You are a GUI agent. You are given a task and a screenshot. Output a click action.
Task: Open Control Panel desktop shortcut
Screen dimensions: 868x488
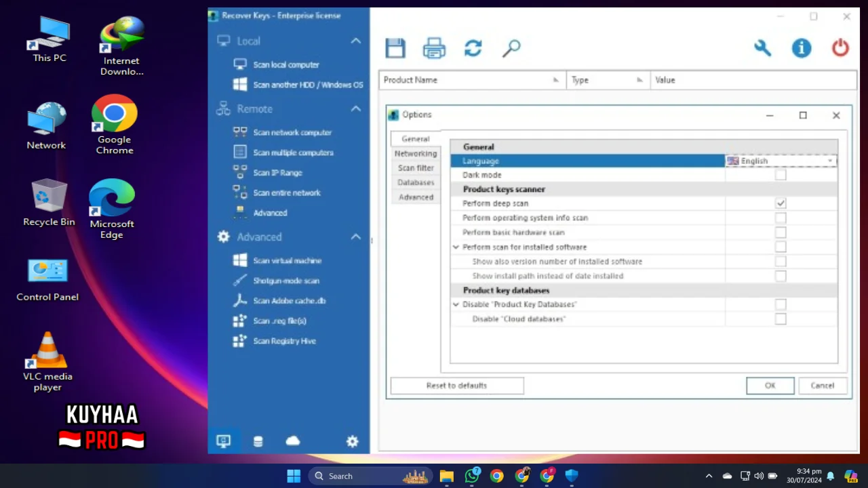(47, 280)
